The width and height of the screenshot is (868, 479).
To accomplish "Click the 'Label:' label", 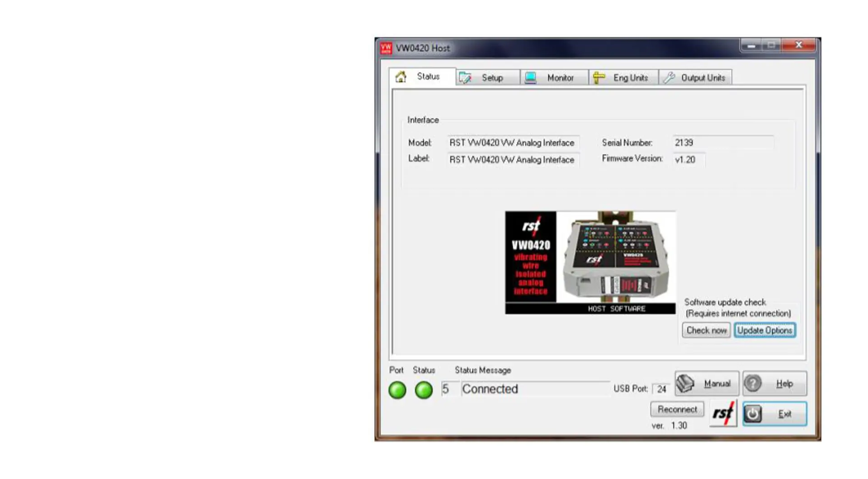I will pos(419,159).
